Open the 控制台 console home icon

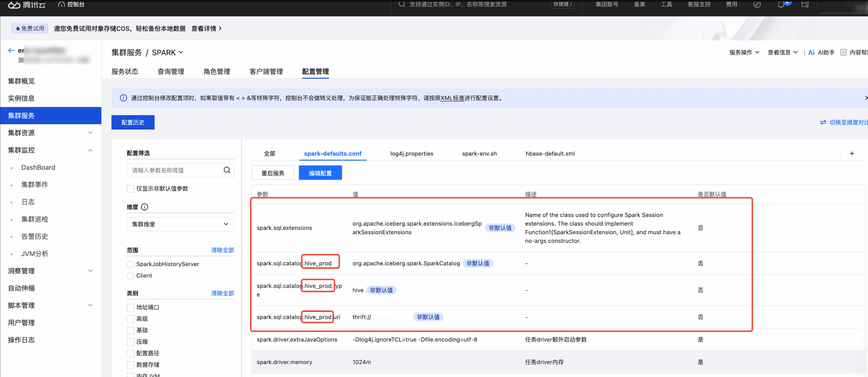click(61, 4)
